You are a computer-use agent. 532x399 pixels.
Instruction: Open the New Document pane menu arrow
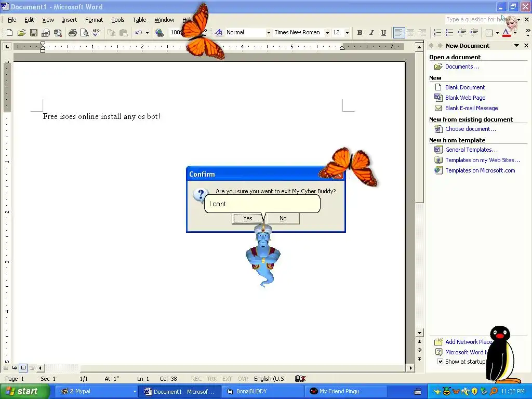coord(516,46)
